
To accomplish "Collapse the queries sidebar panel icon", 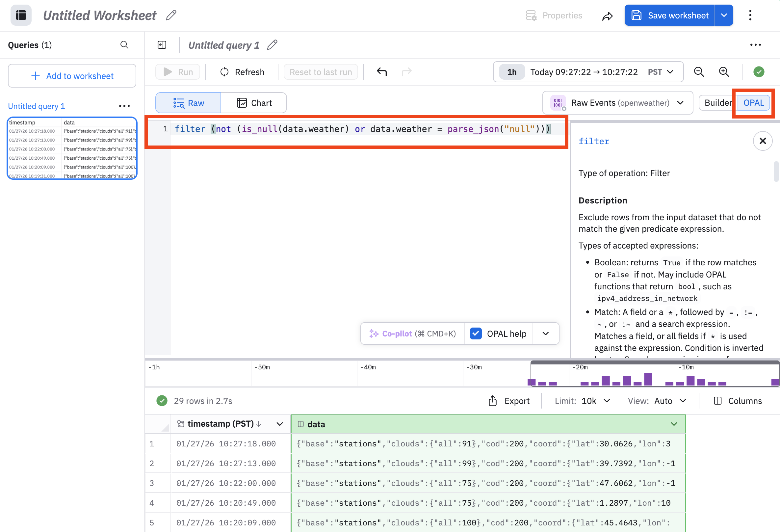I will pos(162,45).
